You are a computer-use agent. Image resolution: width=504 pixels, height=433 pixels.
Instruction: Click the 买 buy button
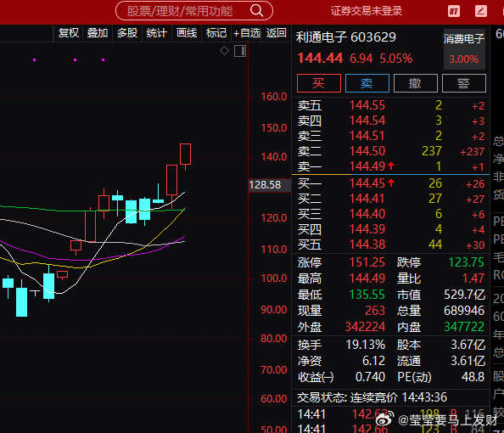[x=319, y=83]
